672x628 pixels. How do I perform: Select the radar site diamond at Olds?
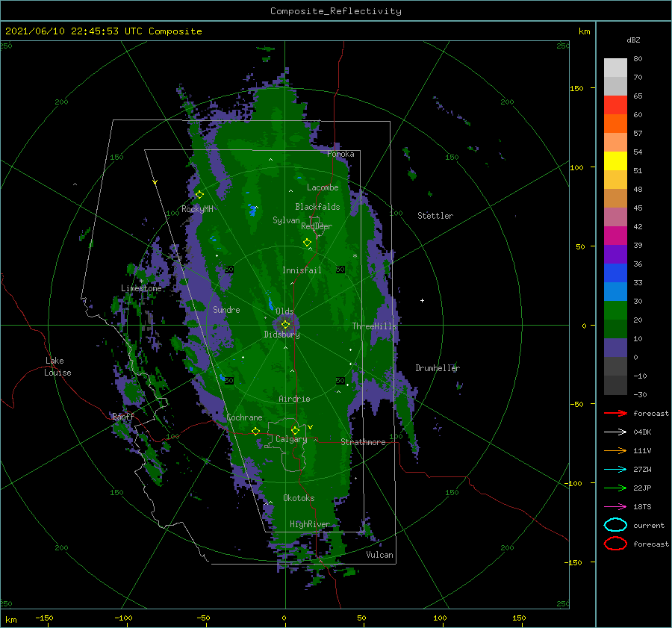click(x=285, y=325)
